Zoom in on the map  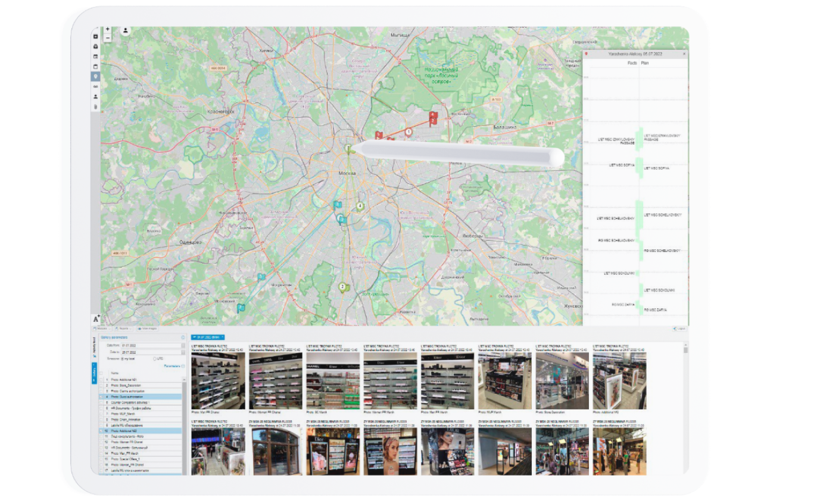(x=108, y=29)
